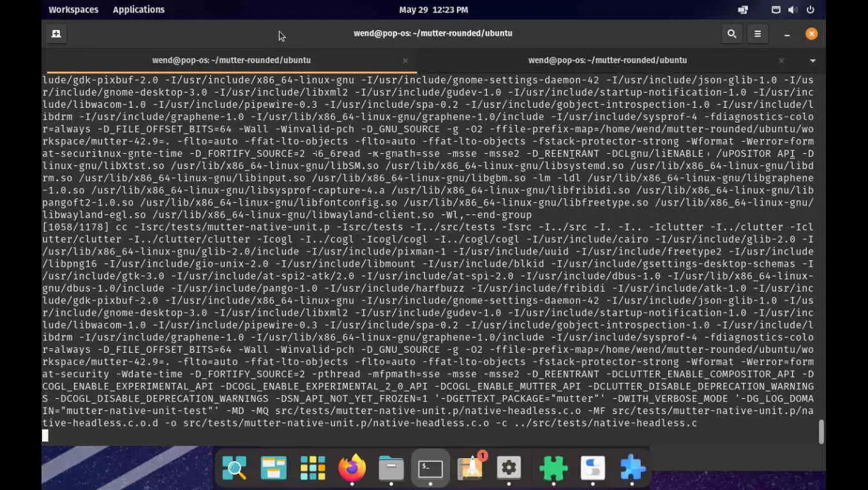Switch to the first terminal tab
This screenshot has width=868, height=490.
(231, 60)
